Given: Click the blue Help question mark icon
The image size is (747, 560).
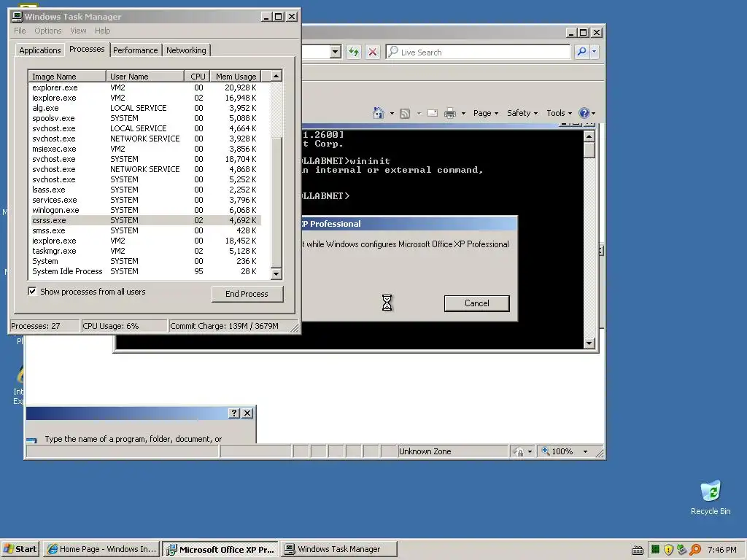Looking at the screenshot, I should coord(584,113).
